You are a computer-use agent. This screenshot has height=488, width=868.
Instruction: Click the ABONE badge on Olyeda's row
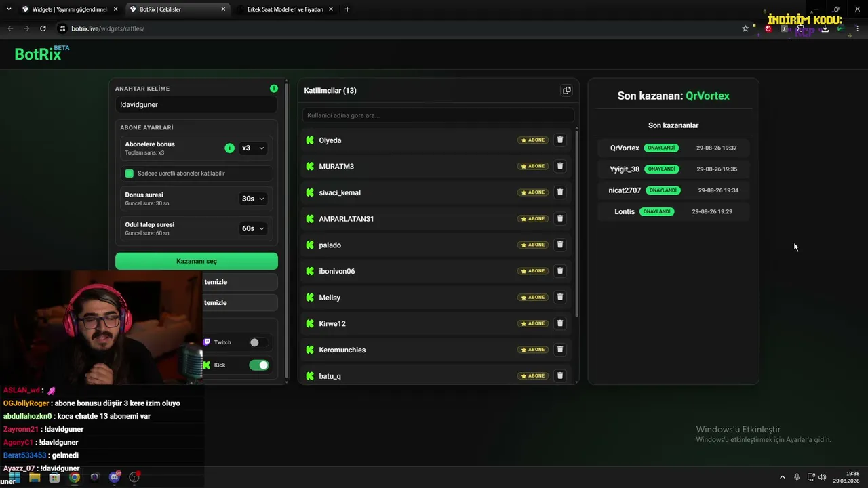click(x=533, y=140)
